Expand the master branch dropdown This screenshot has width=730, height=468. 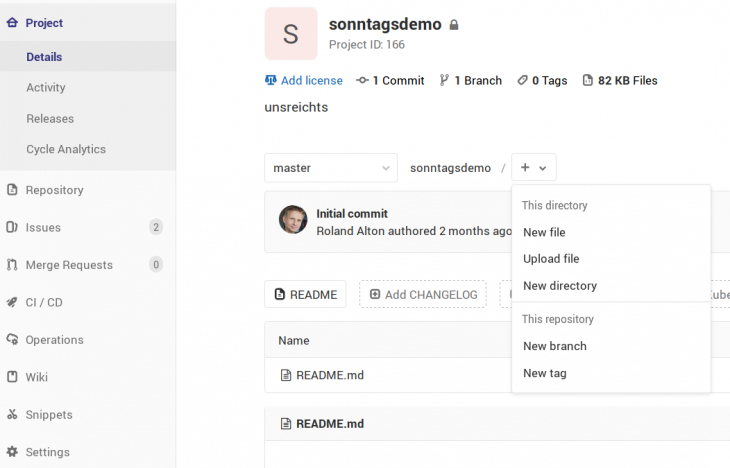pos(331,168)
